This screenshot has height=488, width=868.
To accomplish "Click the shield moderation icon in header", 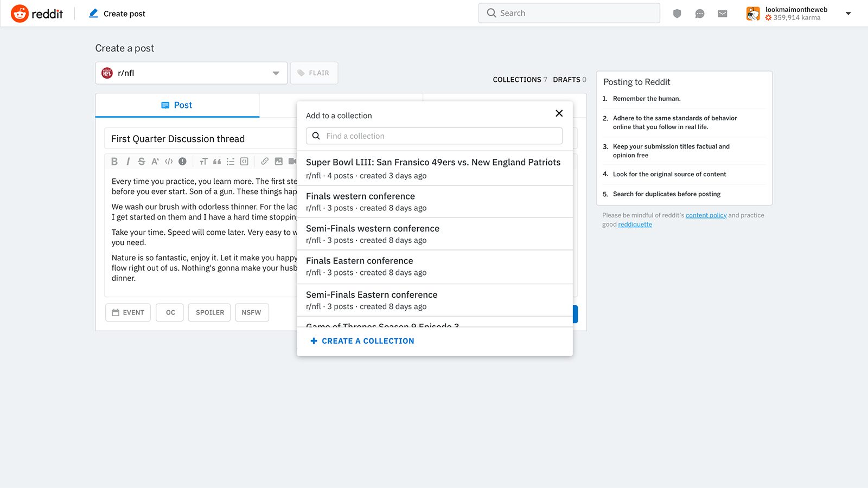I will (677, 14).
